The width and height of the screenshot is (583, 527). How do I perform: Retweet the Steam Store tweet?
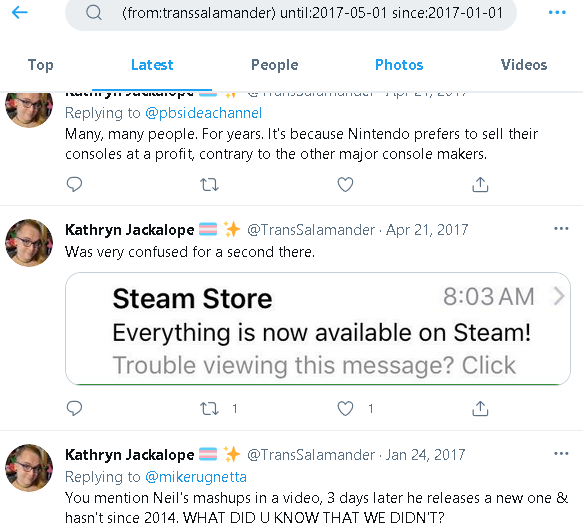tap(209, 408)
